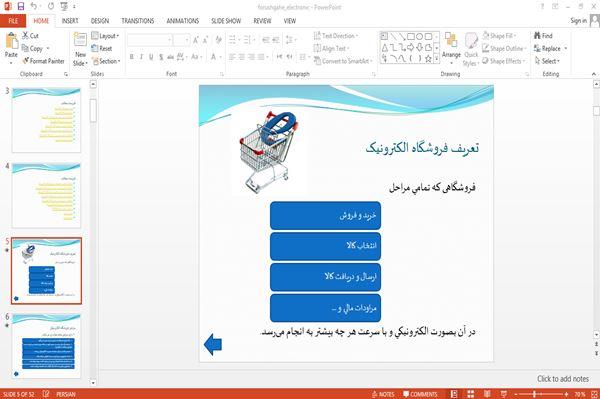Click to add notes field
Viewport: 600px width, 399px height.
click(x=562, y=379)
